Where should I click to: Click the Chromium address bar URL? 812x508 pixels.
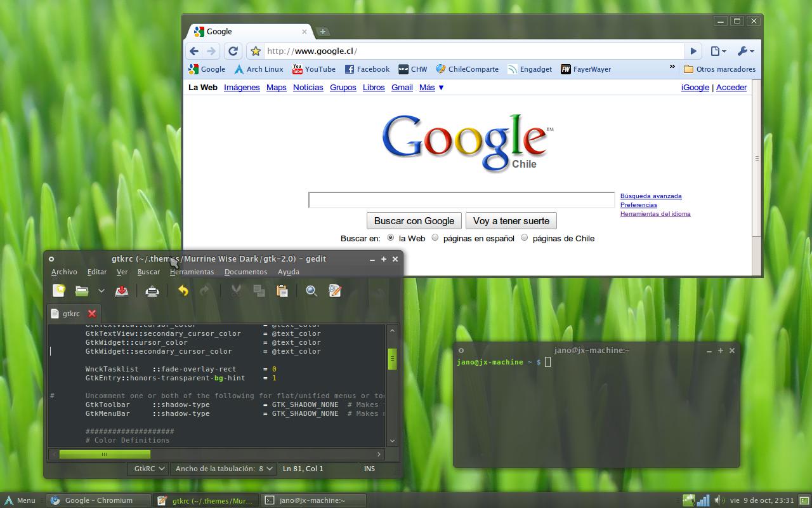coord(311,51)
